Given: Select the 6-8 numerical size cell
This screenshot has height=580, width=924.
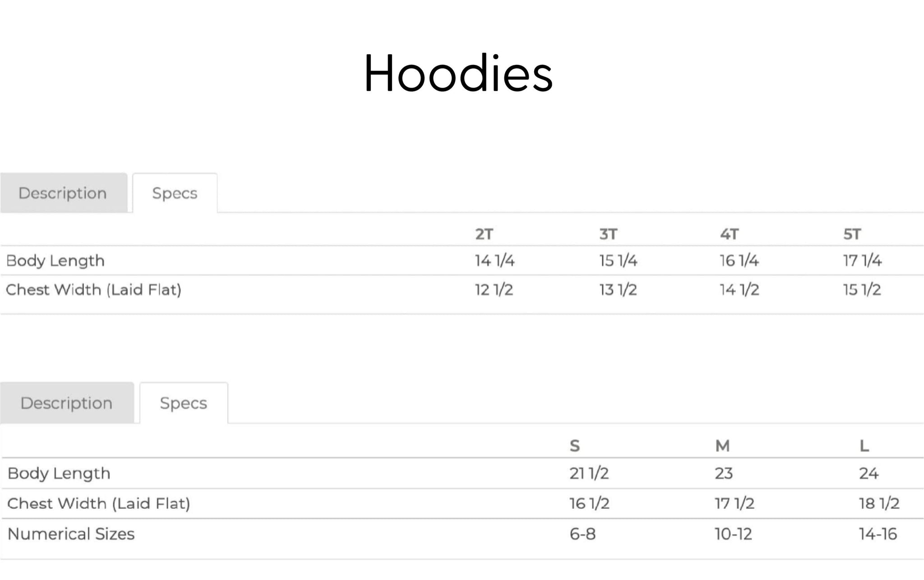Looking at the screenshot, I should 582,534.
